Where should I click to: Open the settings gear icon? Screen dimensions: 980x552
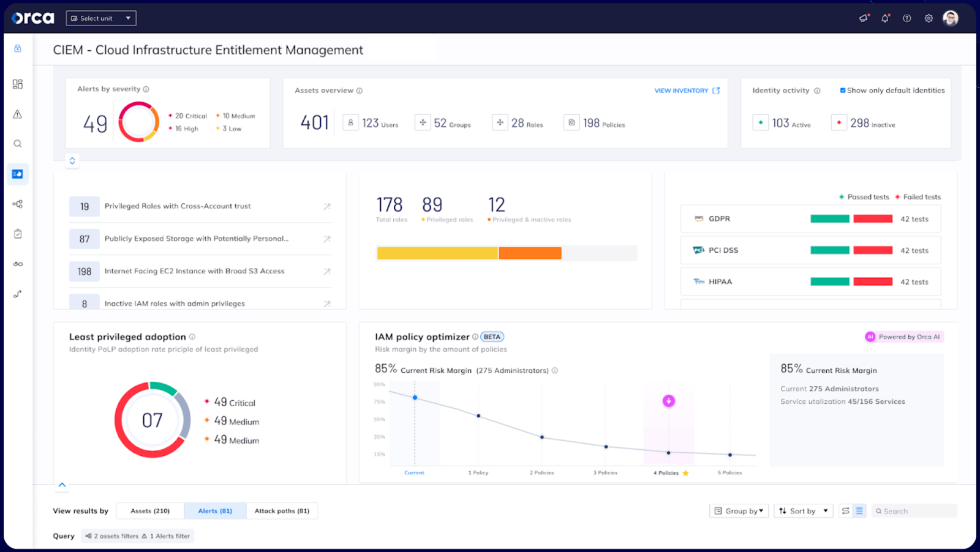click(929, 18)
